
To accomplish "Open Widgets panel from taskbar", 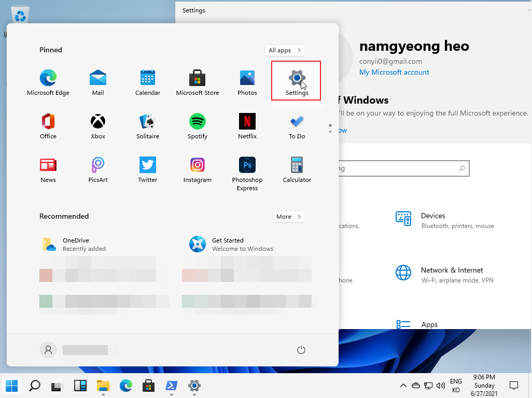I will pos(80,386).
